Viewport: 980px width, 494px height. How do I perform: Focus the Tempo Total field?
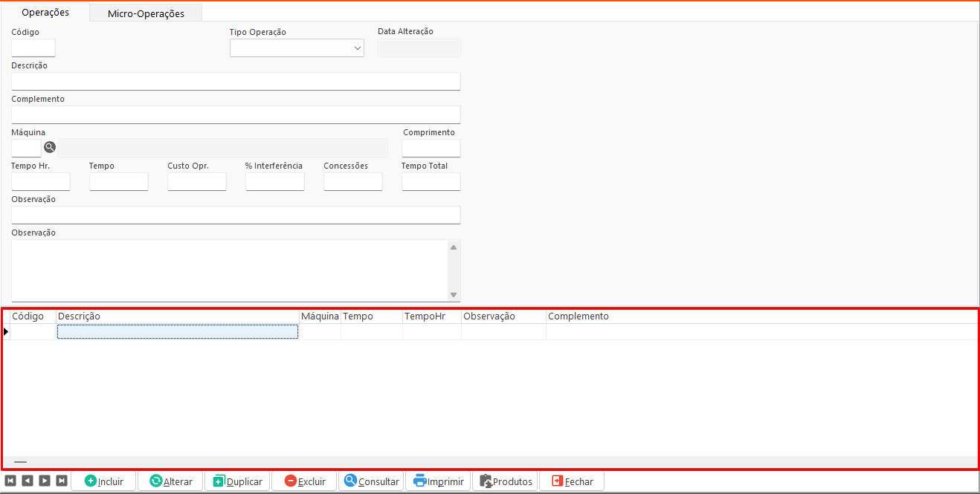click(x=431, y=181)
